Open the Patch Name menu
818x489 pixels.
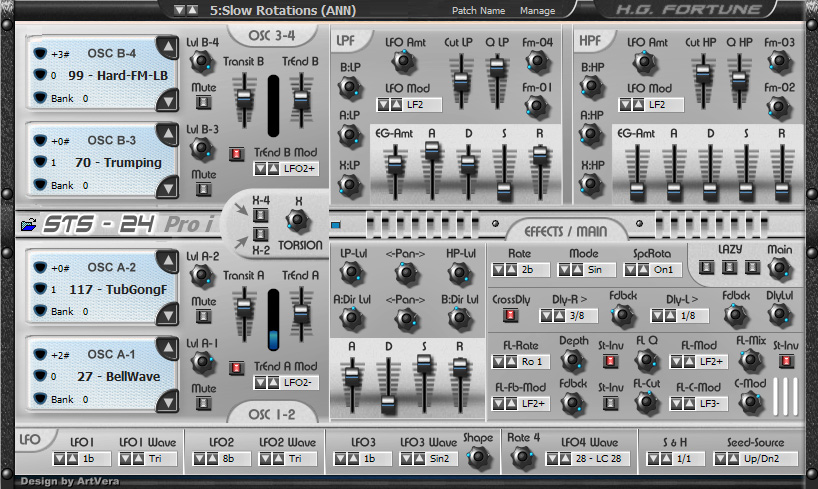[478, 10]
